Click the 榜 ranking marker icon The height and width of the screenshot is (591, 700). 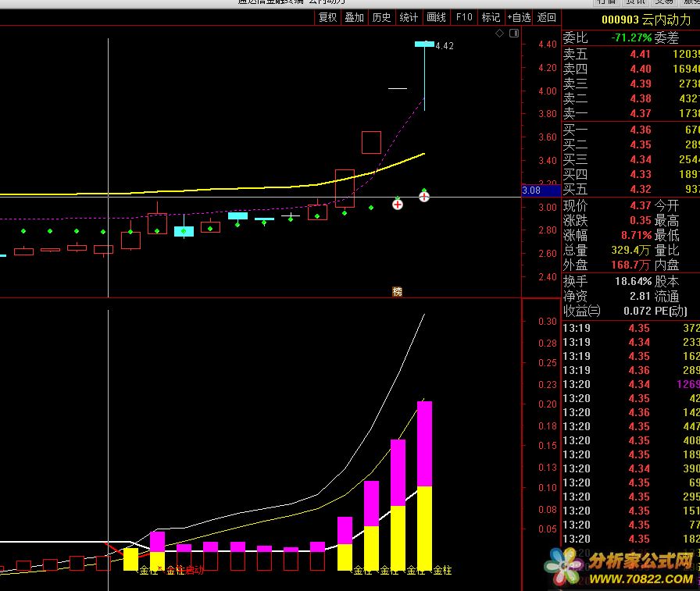397,291
